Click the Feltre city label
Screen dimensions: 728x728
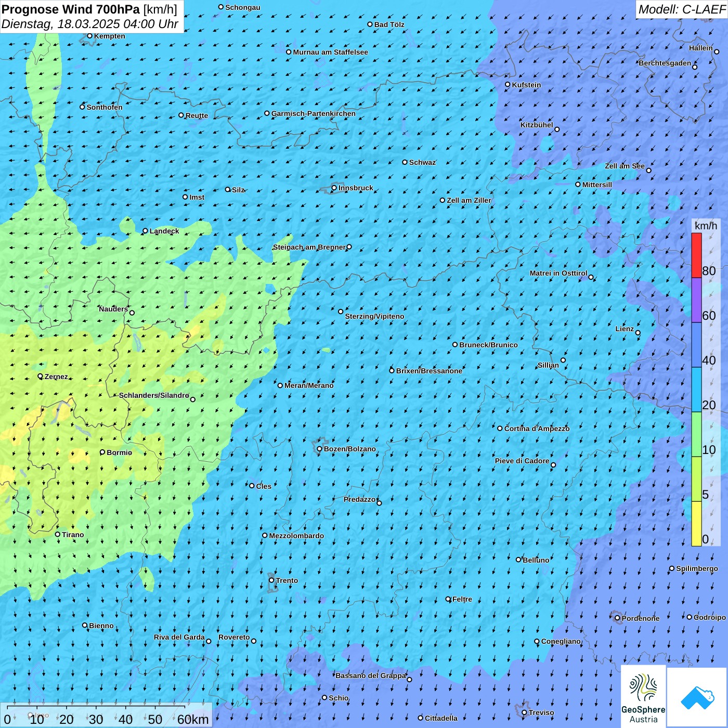click(462, 599)
